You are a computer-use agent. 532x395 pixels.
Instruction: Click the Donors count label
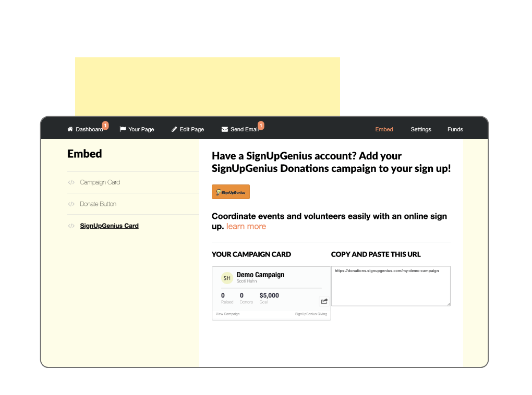click(246, 302)
